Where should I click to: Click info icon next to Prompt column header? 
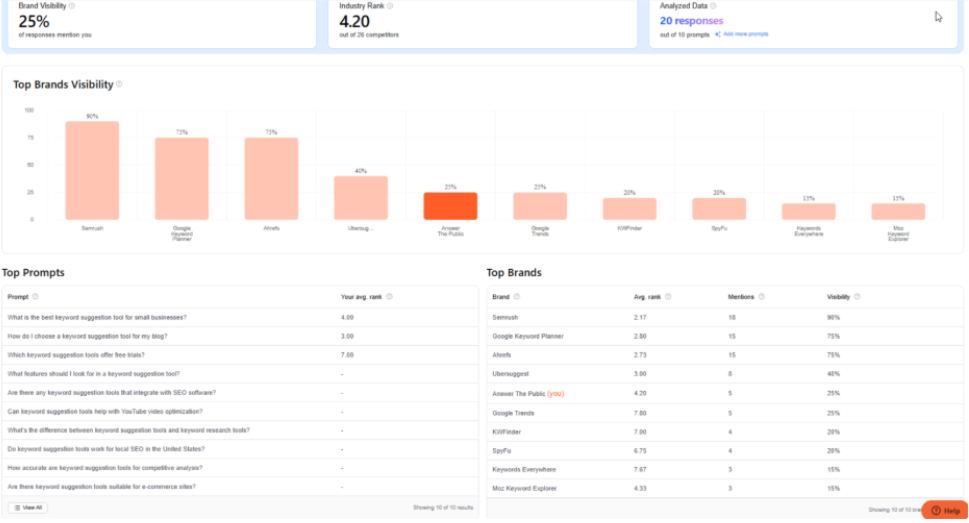35,297
